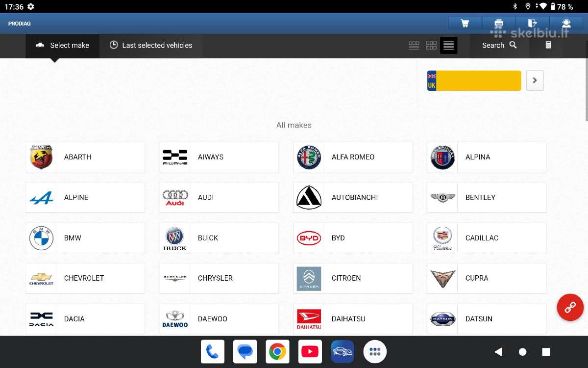Select DAIHATSU make
Screen dimensions: 588x368
(x=353, y=319)
